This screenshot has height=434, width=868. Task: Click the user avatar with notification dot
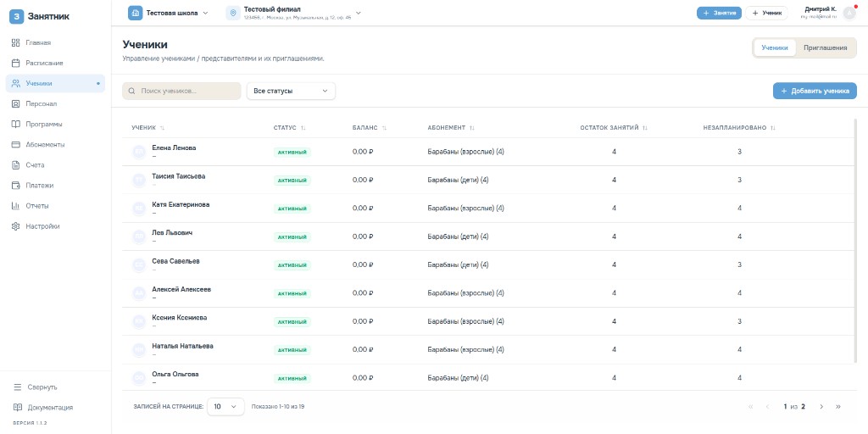[x=849, y=13]
